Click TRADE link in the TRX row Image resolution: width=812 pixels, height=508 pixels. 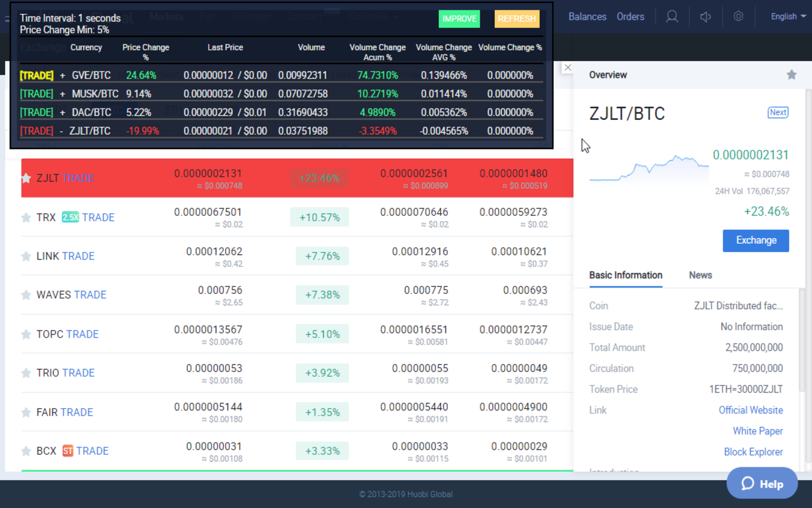98,217
